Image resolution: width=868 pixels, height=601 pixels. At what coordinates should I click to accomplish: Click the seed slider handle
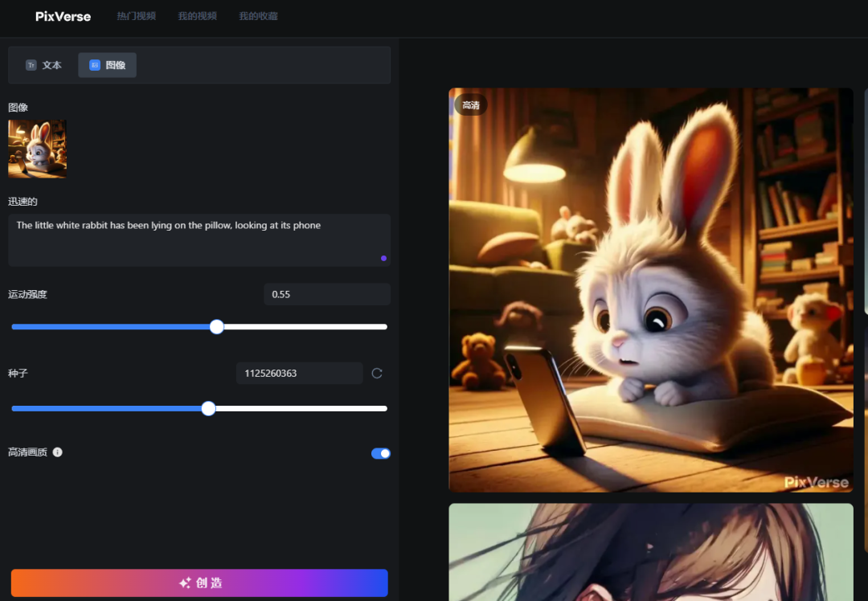coord(208,408)
